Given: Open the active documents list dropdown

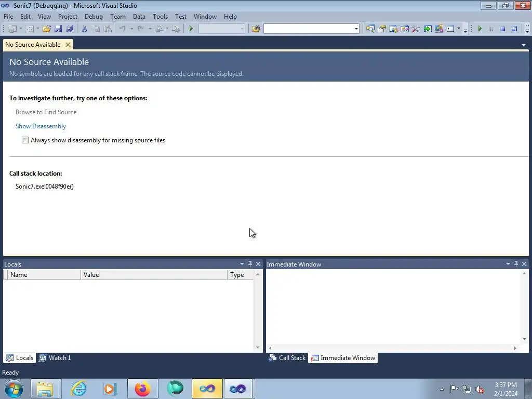Looking at the screenshot, I should pos(524,45).
